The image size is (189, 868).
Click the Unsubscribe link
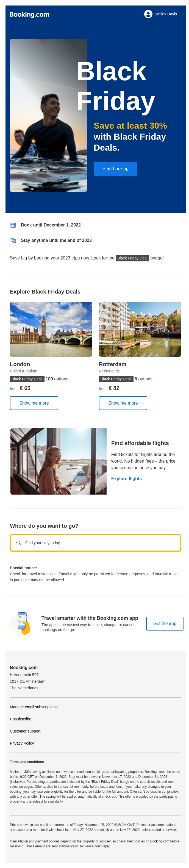click(x=21, y=719)
